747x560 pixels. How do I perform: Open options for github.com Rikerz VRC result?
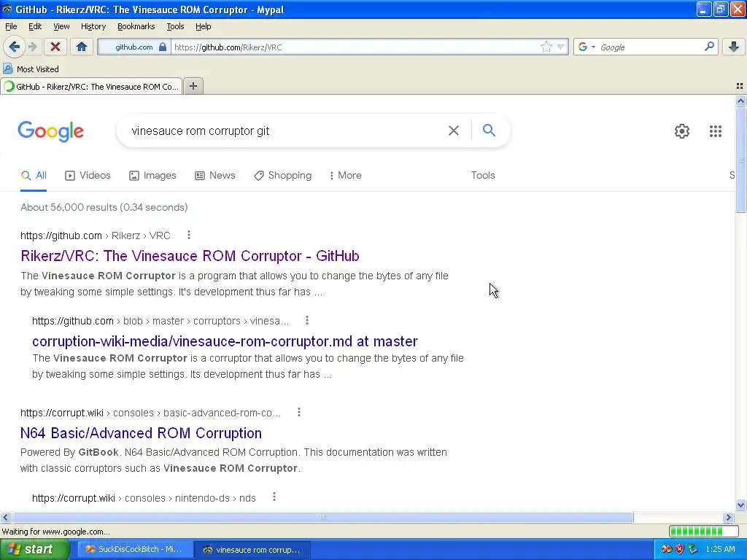pos(189,236)
